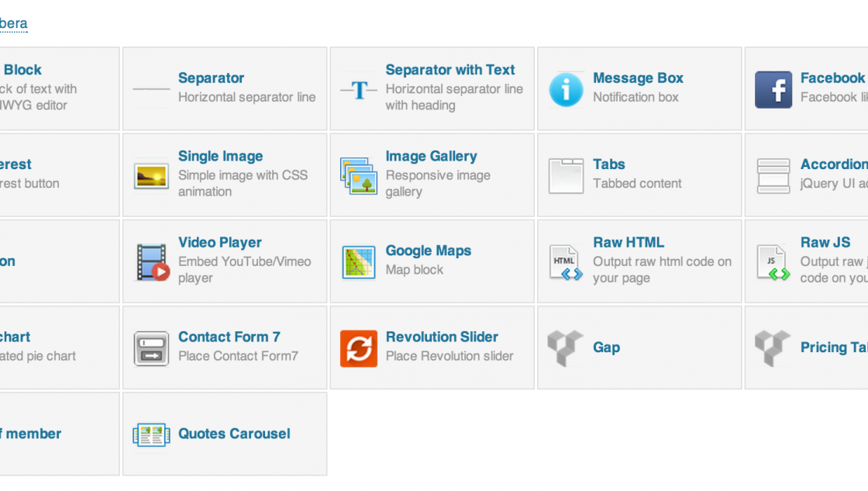Click the Raw HTML file icon

tap(566, 262)
